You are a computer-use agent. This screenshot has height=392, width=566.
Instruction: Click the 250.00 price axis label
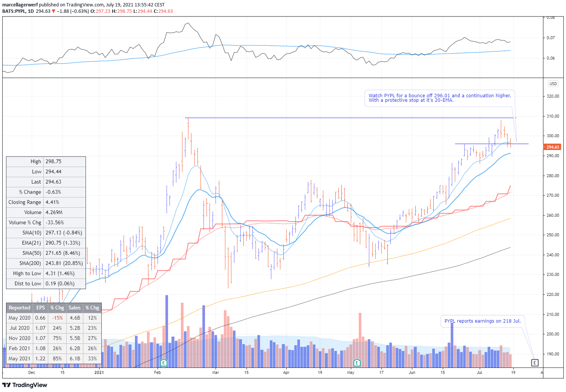tap(553, 235)
